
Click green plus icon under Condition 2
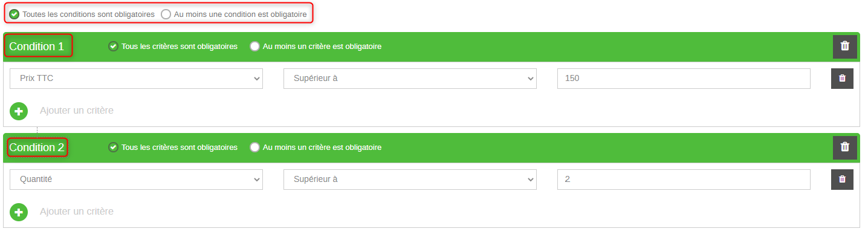coord(19,212)
